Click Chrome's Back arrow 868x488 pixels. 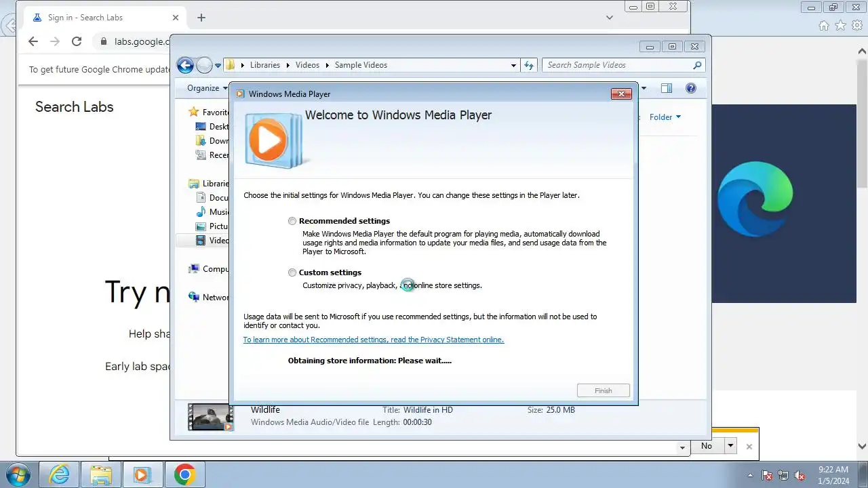click(x=33, y=41)
